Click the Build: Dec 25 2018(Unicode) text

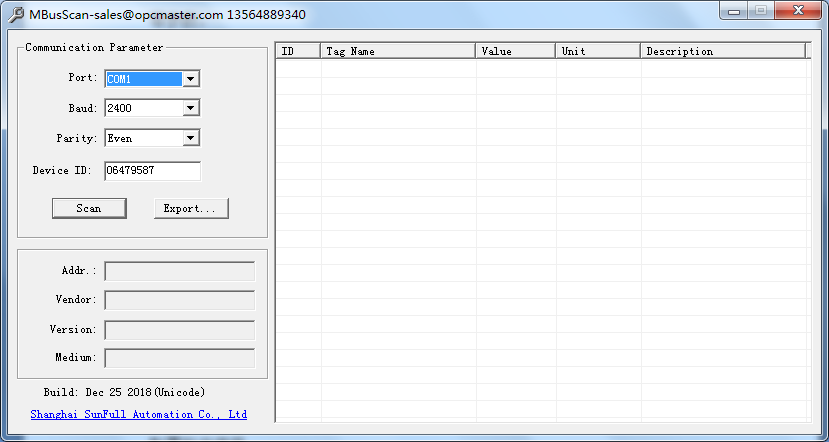pos(124,392)
